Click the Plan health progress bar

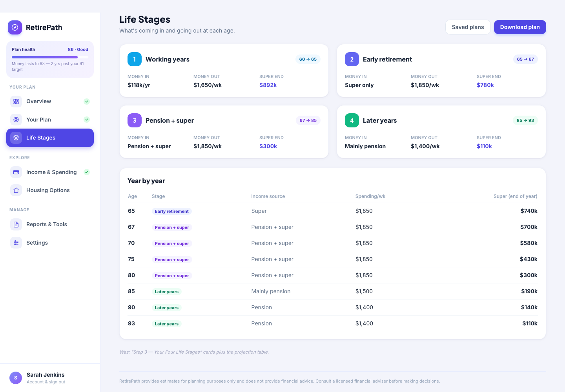(50, 57)
